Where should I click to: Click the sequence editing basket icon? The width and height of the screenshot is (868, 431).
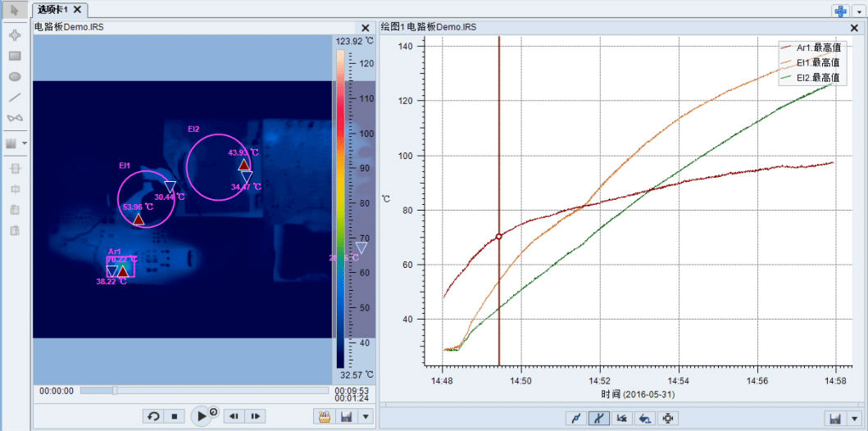pyautogui.click(x=326, y=416)
